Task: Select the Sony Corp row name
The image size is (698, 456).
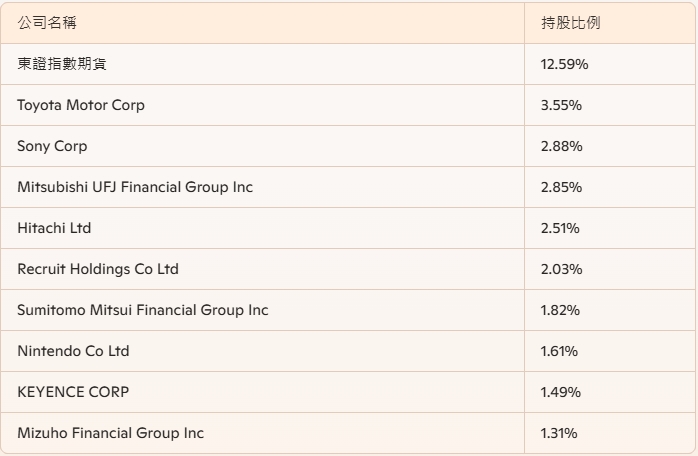Action: pos(52,146)
